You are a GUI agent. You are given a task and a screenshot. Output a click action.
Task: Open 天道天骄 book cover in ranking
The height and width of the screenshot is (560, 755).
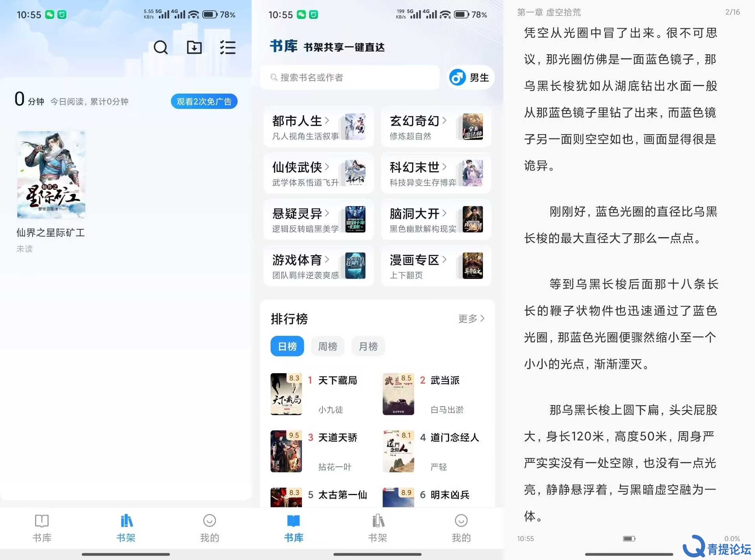click(286, 451)
